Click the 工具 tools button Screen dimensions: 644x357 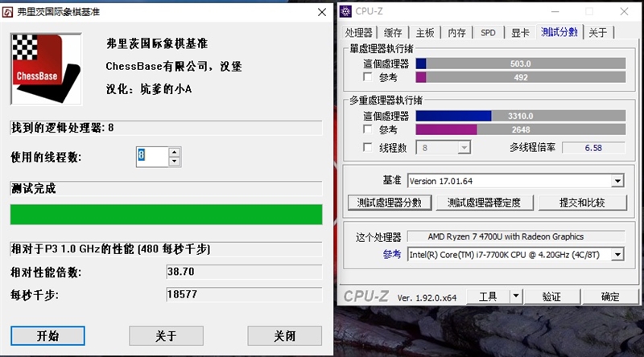[488, 296]
